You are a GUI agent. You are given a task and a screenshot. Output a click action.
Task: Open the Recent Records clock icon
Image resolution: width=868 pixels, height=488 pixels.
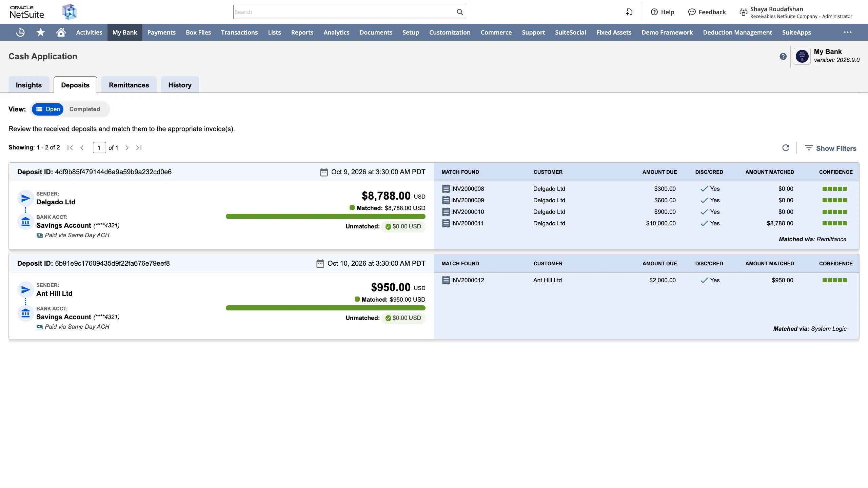(20, 32)
